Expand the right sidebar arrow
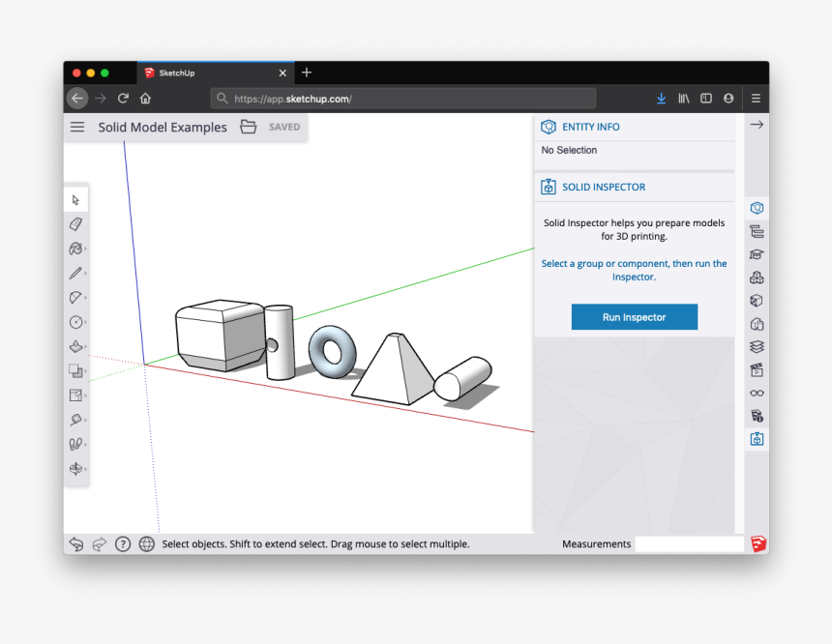 click(757, 124)
